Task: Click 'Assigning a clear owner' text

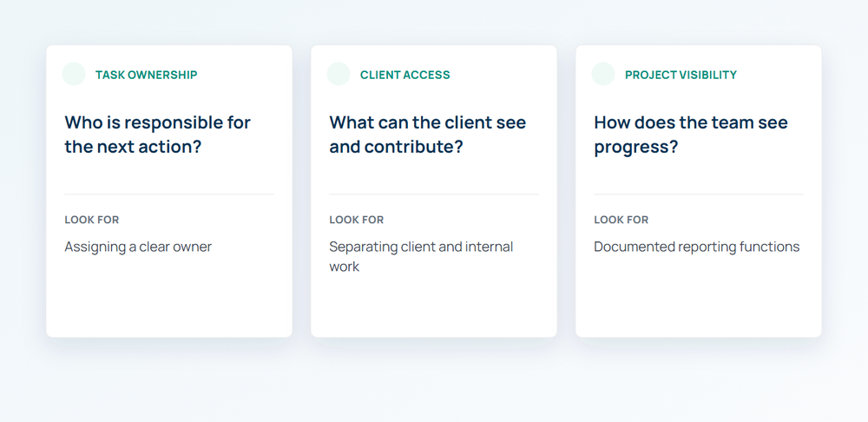Action: point(138,247)
